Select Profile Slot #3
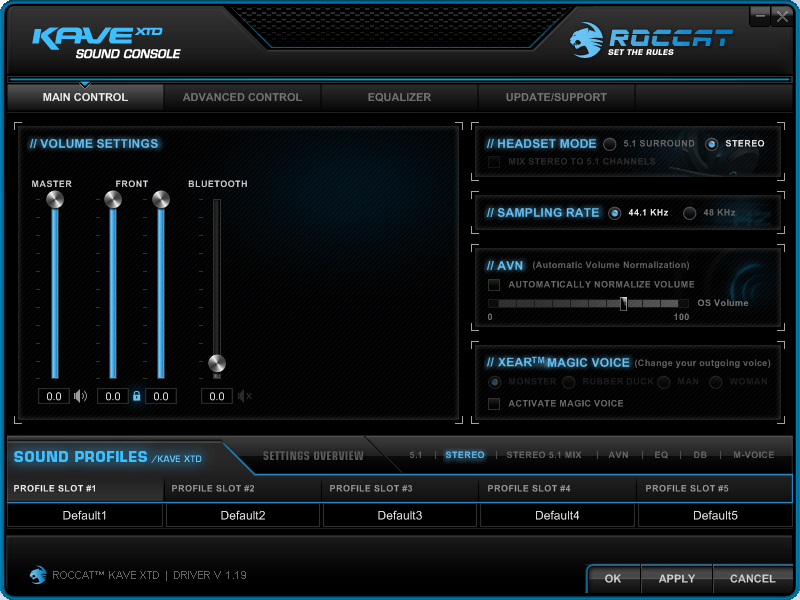 tap(401, 488)
